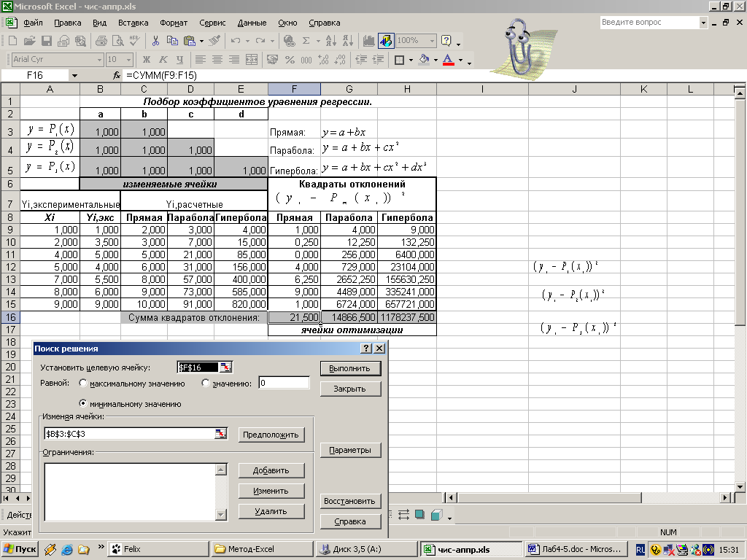Undo the last action
This screenshot has height=560, width=747.
(236, 41)
